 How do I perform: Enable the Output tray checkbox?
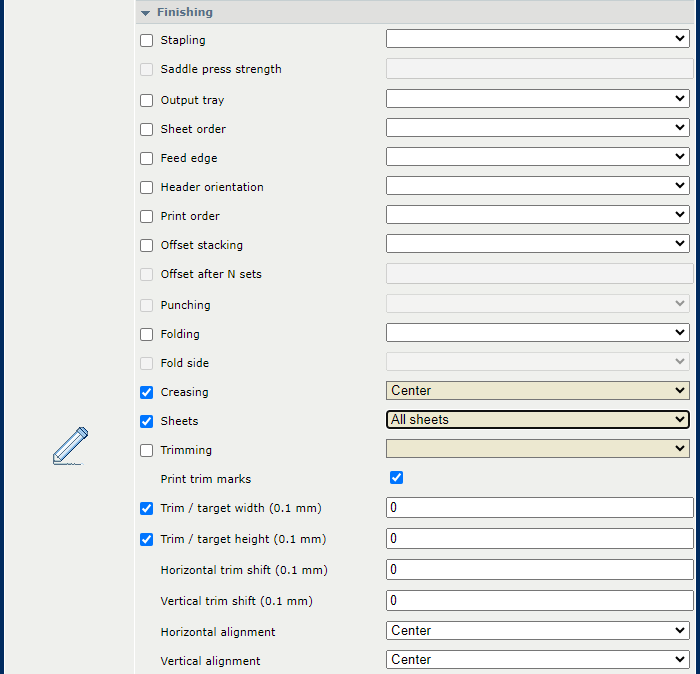[x=146, y=100]
